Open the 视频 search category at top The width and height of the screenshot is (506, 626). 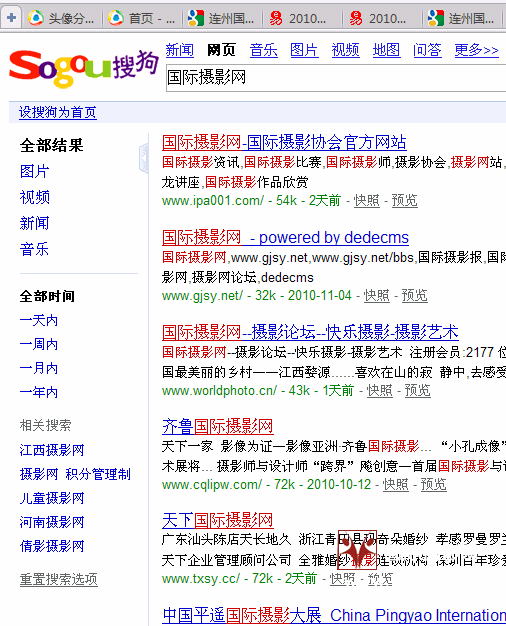[345, 50]
